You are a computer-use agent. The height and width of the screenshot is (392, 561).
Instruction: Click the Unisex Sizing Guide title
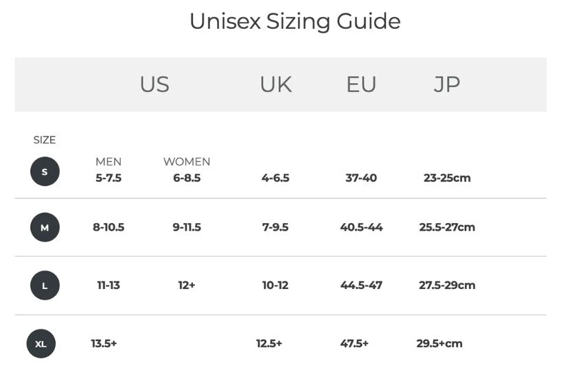pyautogui.click(x=295, y=21)
